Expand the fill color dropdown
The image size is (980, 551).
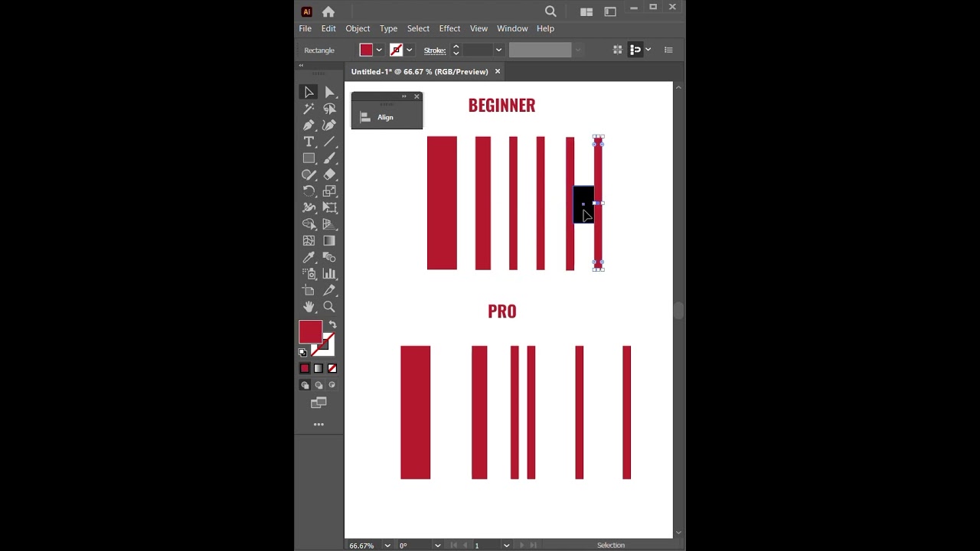coord(379,50)
